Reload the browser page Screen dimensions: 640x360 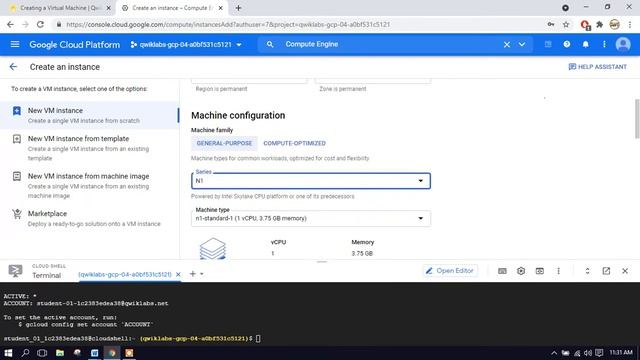click(40, 24)
